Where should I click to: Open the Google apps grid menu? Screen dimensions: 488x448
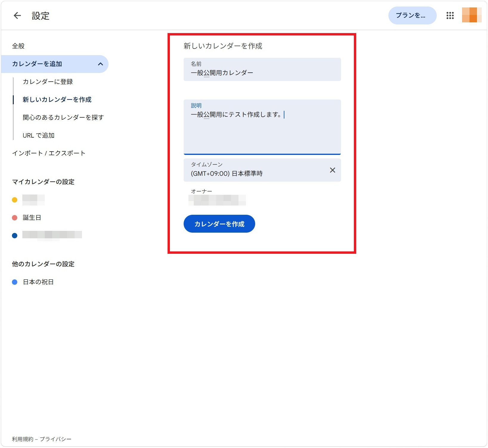450,15
